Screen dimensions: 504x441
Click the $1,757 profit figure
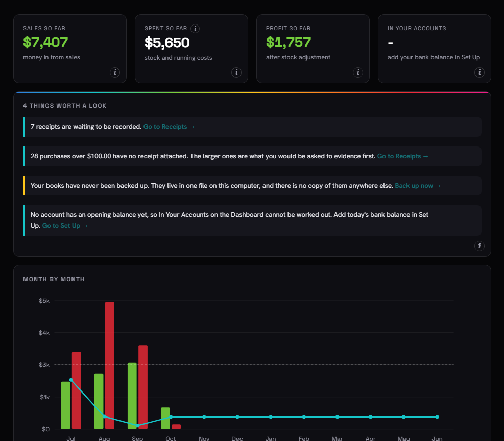click(289, 42)
